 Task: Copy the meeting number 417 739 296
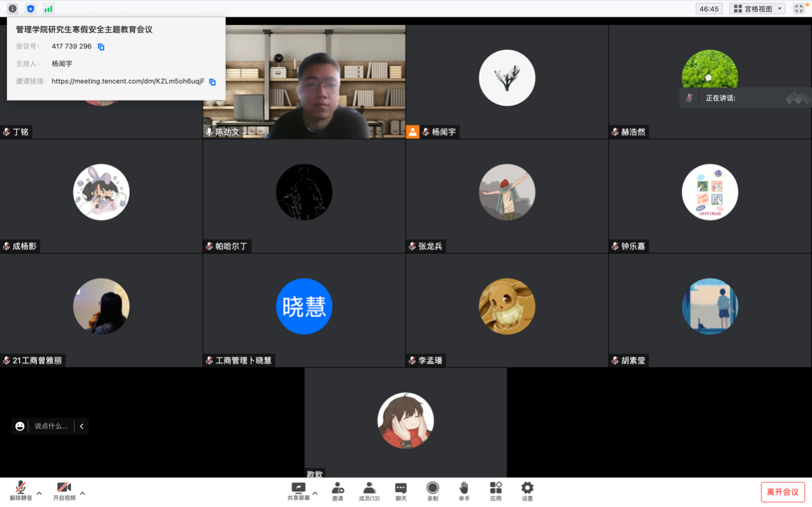[101, 47]
